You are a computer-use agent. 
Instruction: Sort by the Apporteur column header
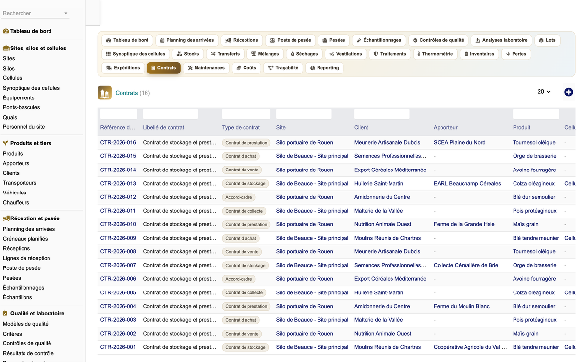tap(445, 128)
